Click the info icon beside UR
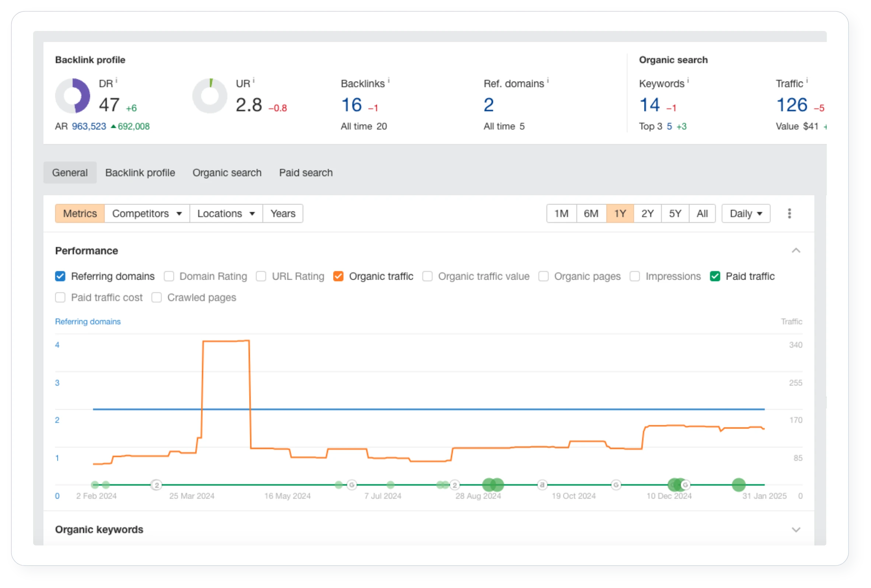Viewport: 871px width, 588px height. (253, 81)
